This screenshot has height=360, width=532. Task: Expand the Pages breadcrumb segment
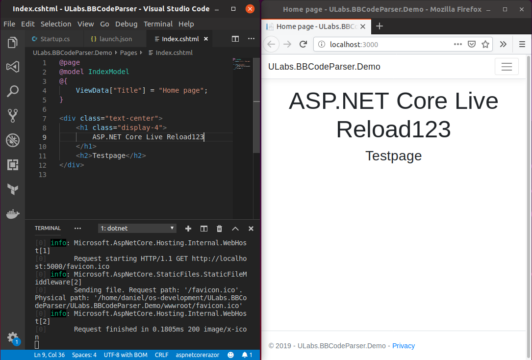128,53
